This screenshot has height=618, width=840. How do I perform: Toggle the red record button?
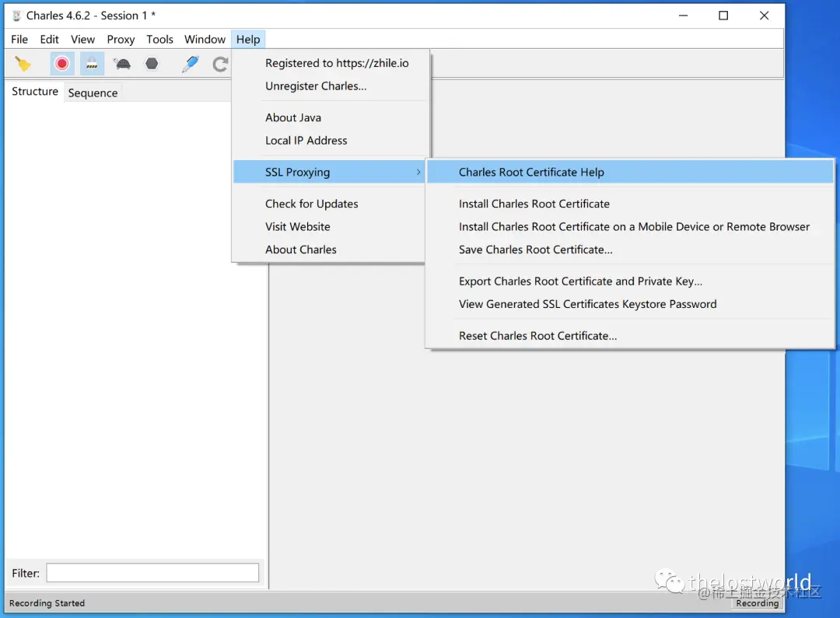pos(62,64)
